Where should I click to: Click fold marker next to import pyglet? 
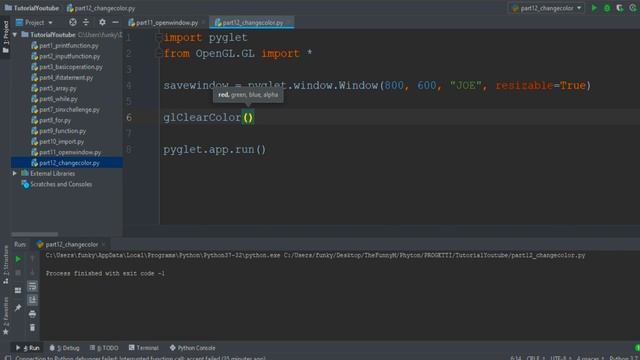[x=159, y=38]
